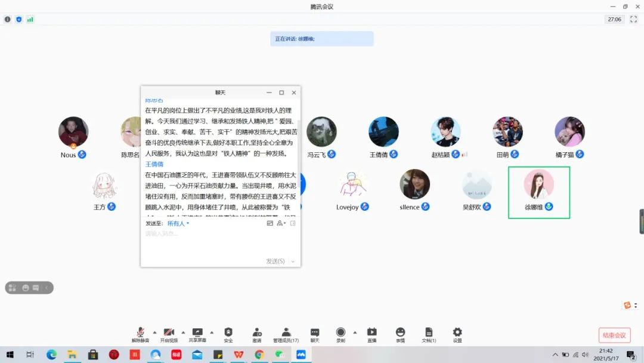The image size is (644, 363).
Task: Click 赵桔颖 participant avatar
Action: [445, 131]
